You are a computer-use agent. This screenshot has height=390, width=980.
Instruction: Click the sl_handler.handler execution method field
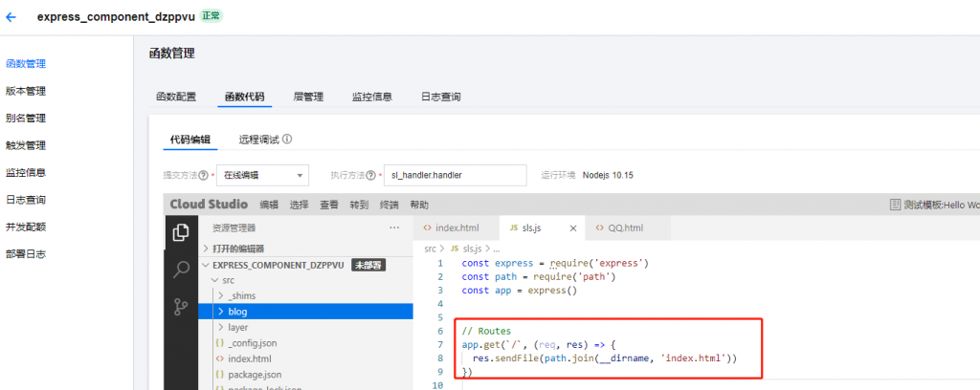(455, 176)
